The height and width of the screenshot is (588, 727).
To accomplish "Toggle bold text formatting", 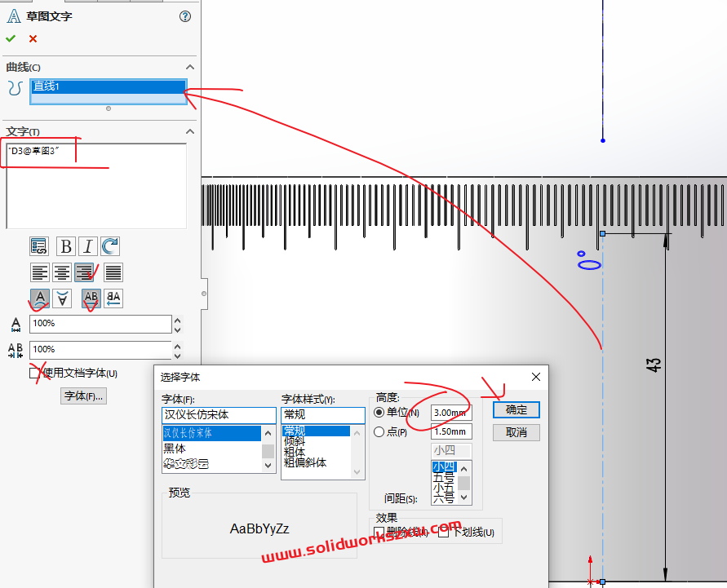I will point(66,246).
